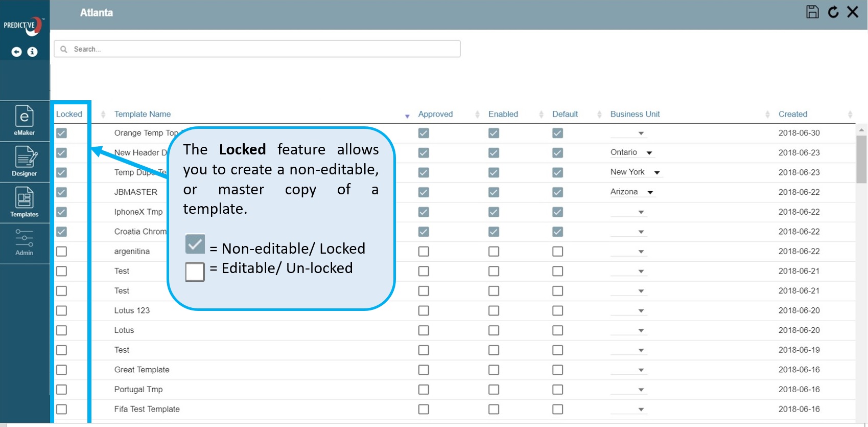Open the eMaker module icon
Screen dimensions: 868x427
click(x=24, y=121)
